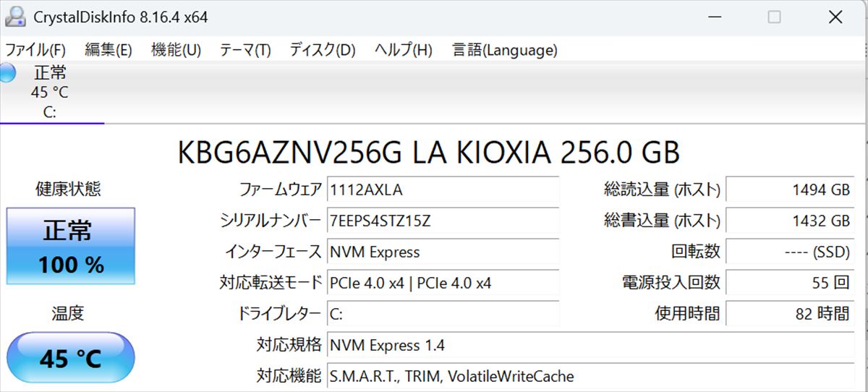Open the ファイル(F) menu
This screenshot has width=868, height=392.
35,50
